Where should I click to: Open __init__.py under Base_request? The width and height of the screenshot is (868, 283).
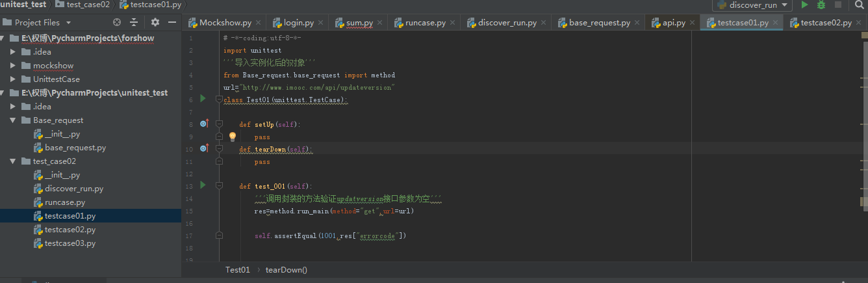click(62, 134)
